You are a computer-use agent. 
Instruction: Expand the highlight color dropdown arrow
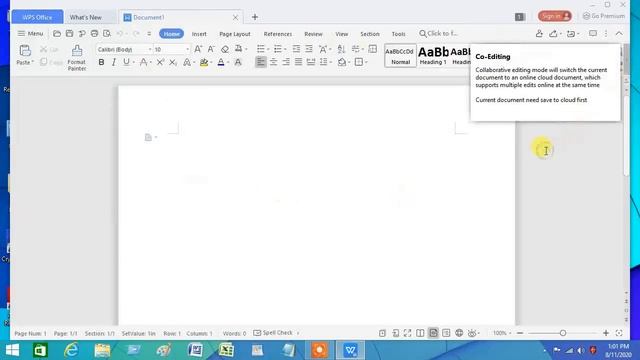[x=211, y=62]
